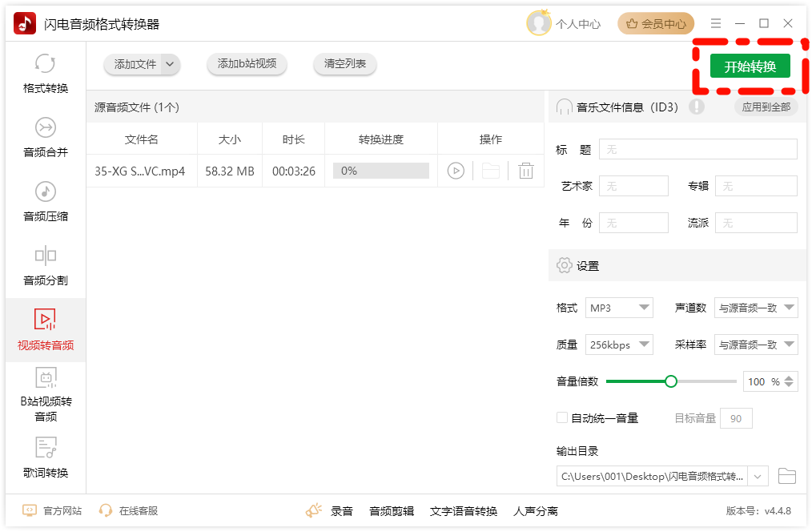Click the 标题 title input field

point(698,149)
